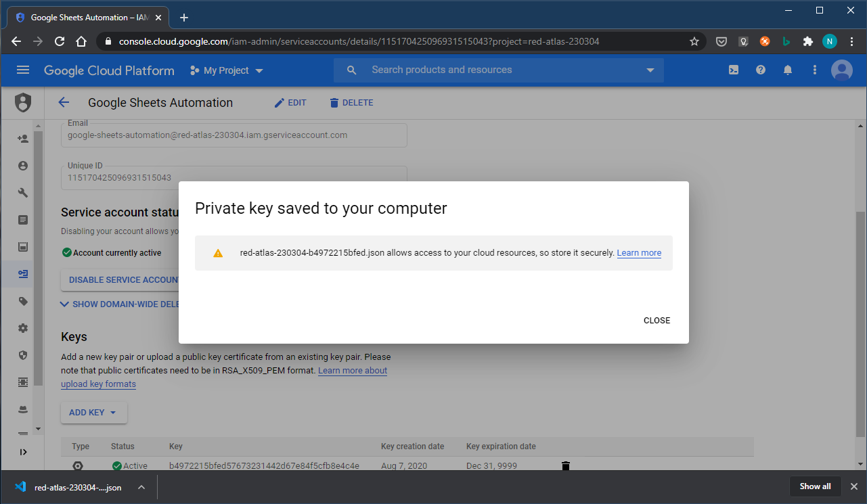Click the EDIT button for the service account
Viewport: 867px width, 504px height.
click(x=290, y=103)
